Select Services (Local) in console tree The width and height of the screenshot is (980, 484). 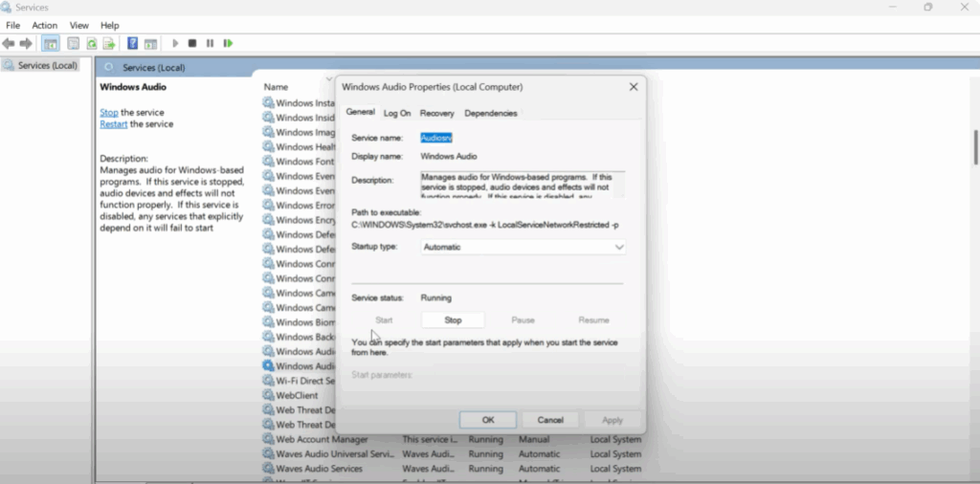pyautogui.click(x=47, y=66)
